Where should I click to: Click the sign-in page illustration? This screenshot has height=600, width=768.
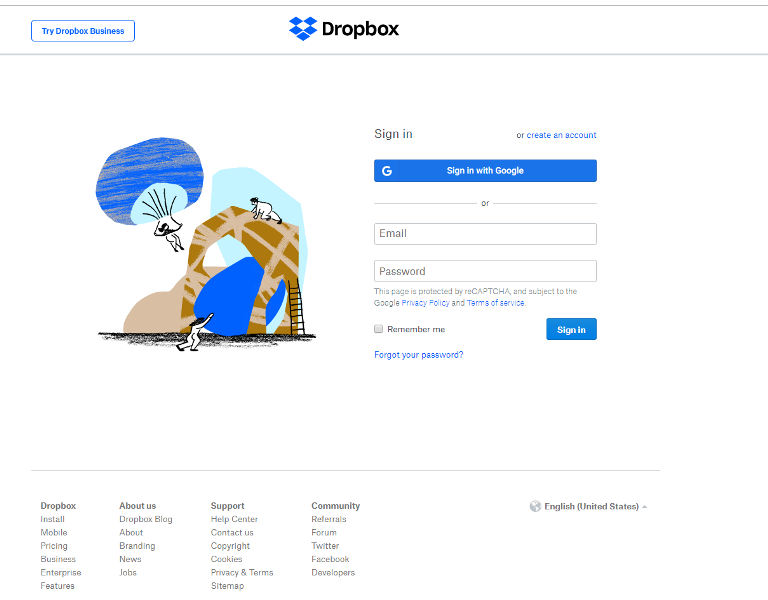[x=206, y=244]
